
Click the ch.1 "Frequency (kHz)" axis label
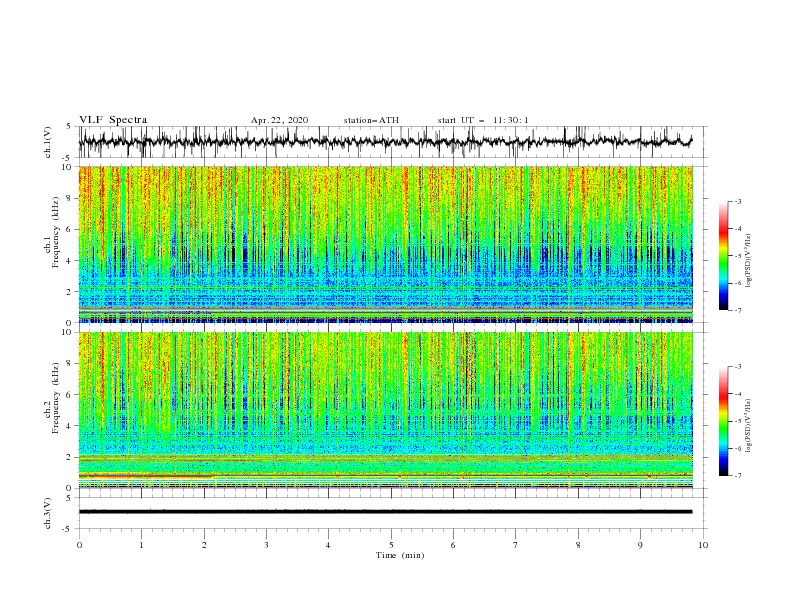pos(55,232)
